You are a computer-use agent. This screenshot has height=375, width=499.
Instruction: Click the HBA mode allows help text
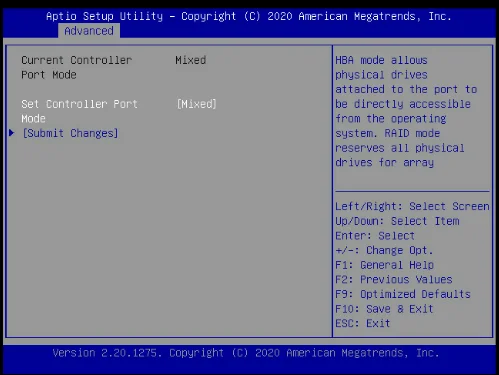(406, 111)
